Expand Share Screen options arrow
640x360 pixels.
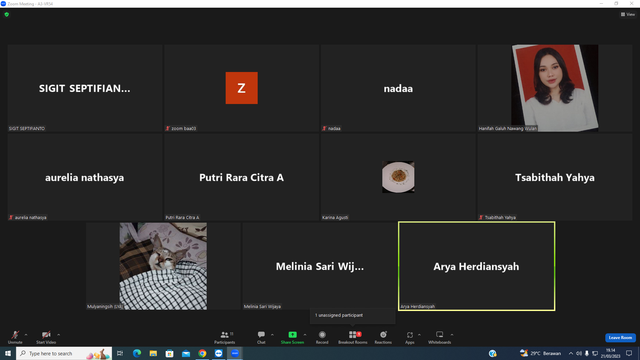click(305, 335)
